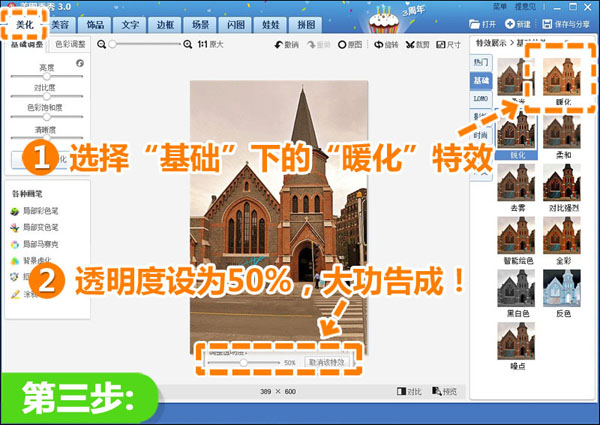Click the 新建 new file icon
600x425 pixels.
pos(510,24)
